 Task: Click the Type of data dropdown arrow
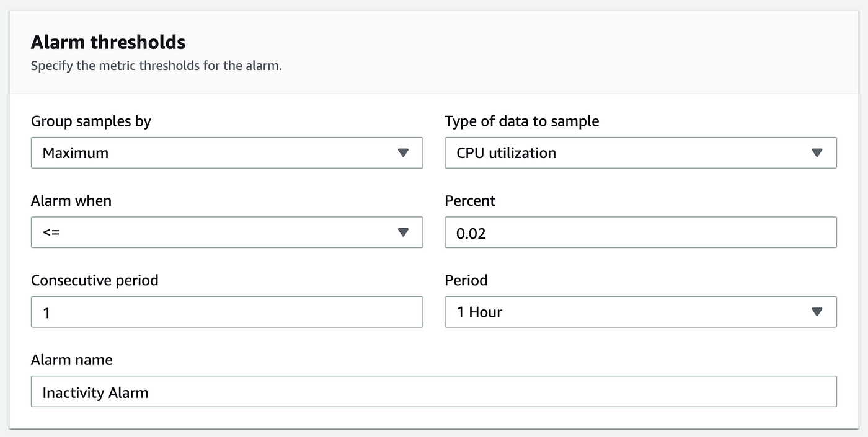coord(817,152)
